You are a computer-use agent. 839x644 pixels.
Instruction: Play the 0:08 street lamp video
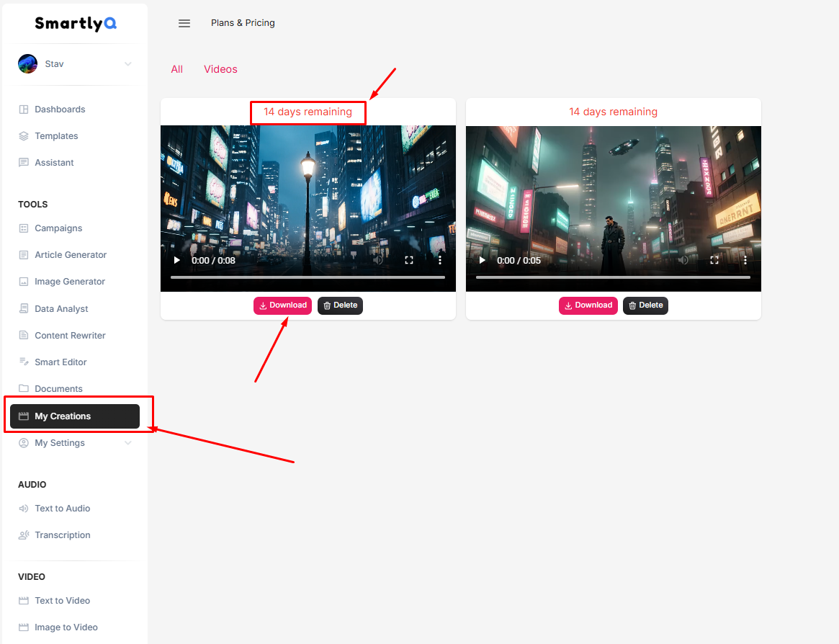pyautogui.click(x=177, y=260)
